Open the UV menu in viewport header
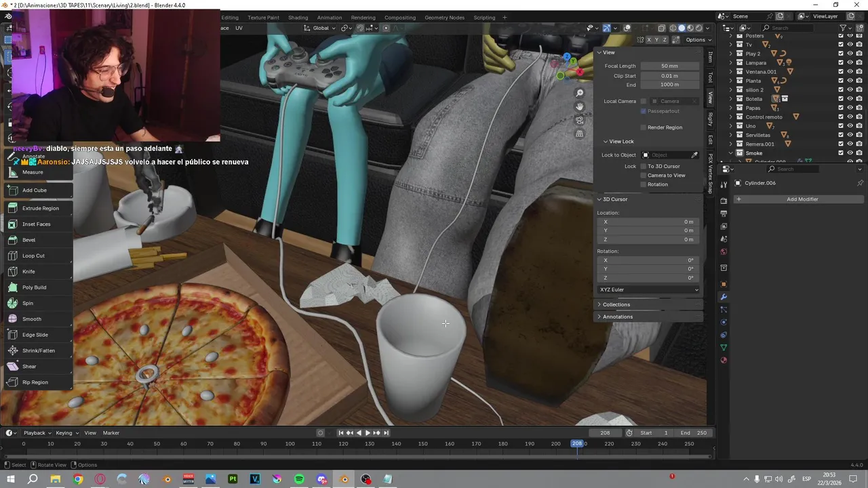This screenshot has width=868, height=488. [x=239, y=28]
